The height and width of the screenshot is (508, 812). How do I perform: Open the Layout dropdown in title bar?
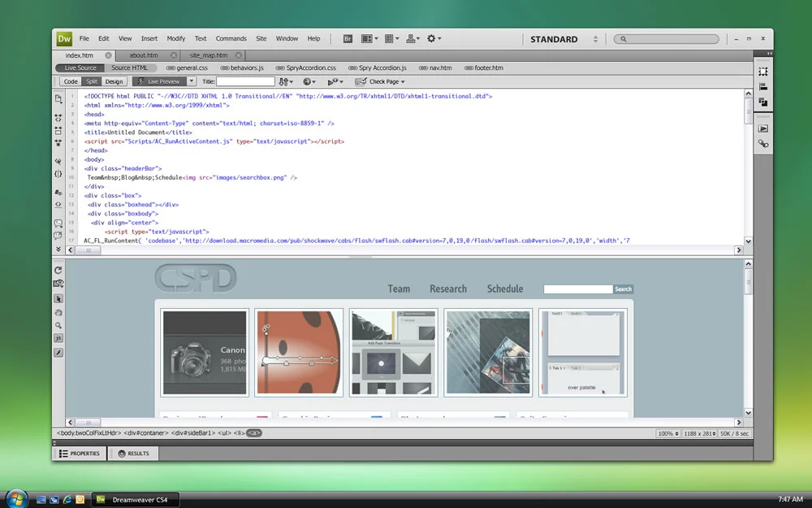pyautogui.click(x=369, y=39)
